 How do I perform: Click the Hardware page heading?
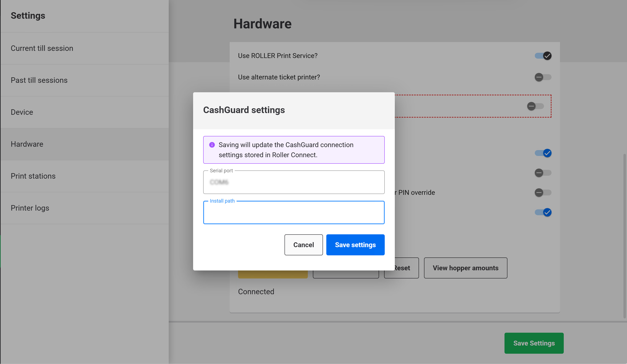[x=262, y=24]
